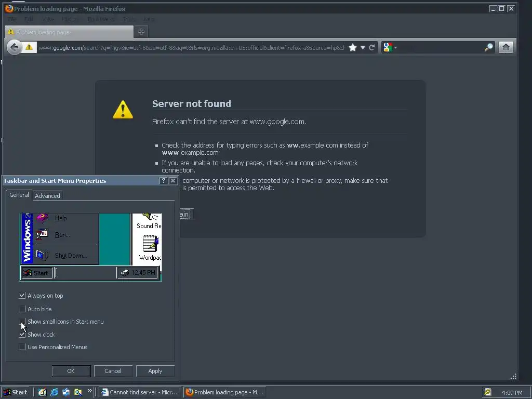532x399 pixels.
Task: Open the Windows Start button
Action: pyautogui.click(x=16, y=392)
